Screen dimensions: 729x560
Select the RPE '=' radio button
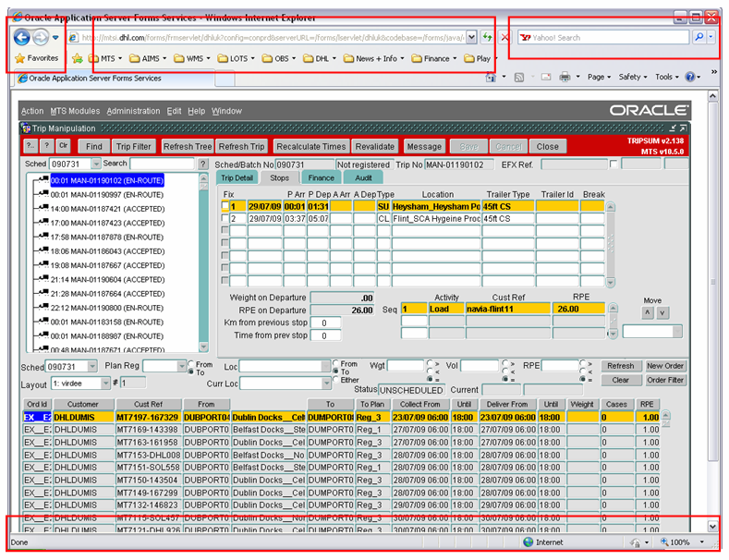(x=582, y=380)
